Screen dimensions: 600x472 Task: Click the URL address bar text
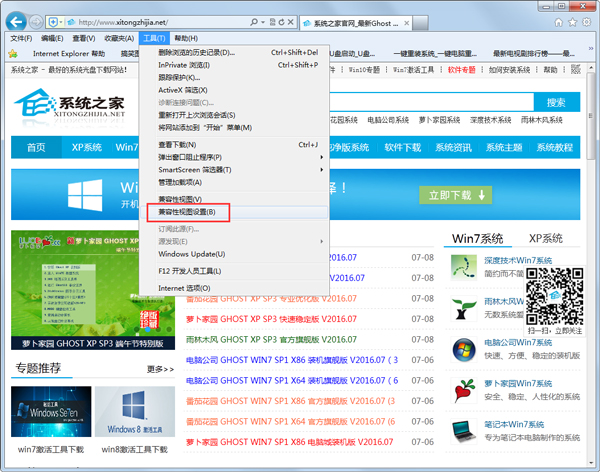[123, 22]
